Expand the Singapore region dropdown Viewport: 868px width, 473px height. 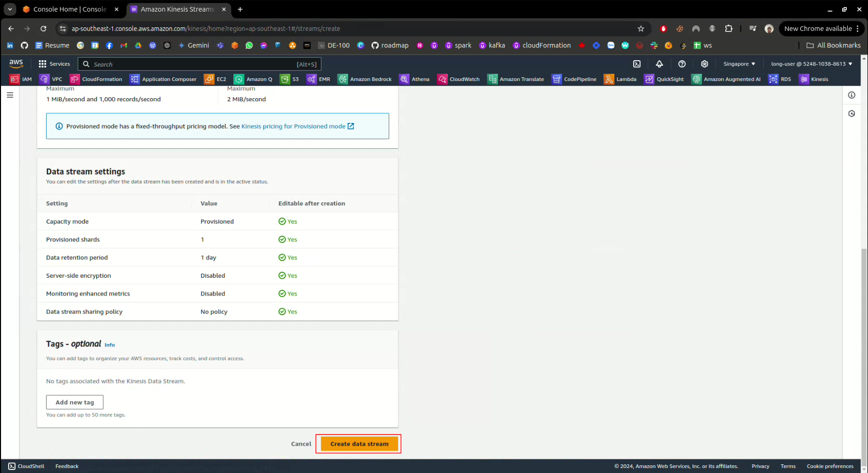click(739, 64)
